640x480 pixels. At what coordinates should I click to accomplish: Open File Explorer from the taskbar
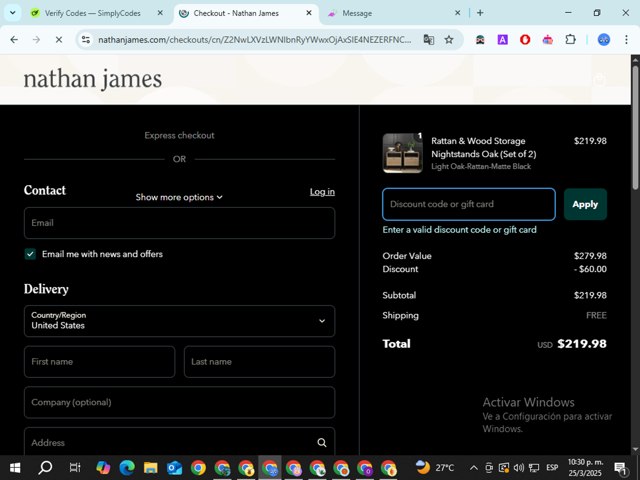(x=151, y=468)
